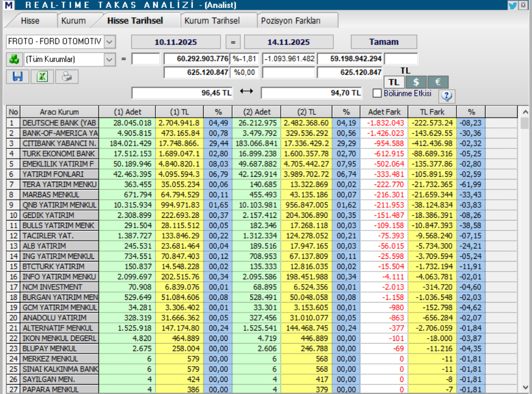Click the end date 14.11.2025 button
Image resolution: width=532 pixels, height=394 pixels.
pos(288,42)
